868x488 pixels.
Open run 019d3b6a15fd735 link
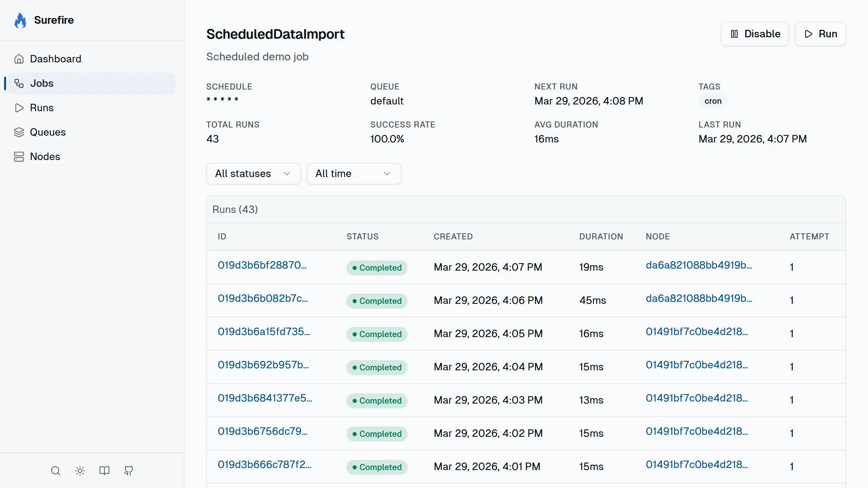click(264, 332)
